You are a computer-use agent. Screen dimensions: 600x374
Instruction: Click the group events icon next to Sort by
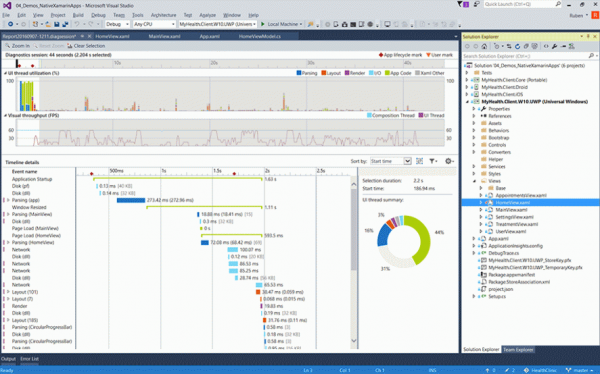[x=419, y=161]
